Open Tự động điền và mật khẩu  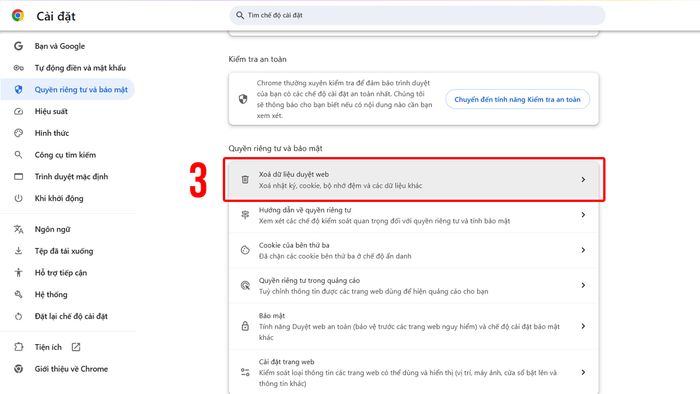80,68
